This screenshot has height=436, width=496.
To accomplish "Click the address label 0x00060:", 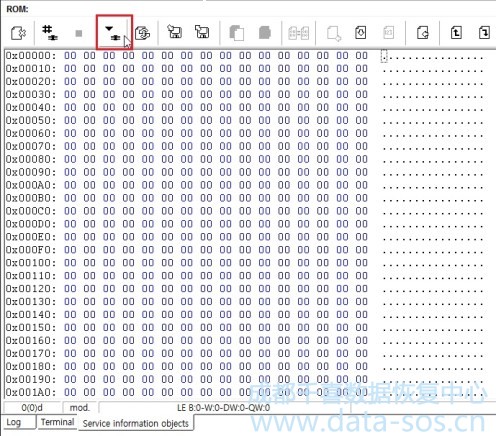I will coord(31,133).
